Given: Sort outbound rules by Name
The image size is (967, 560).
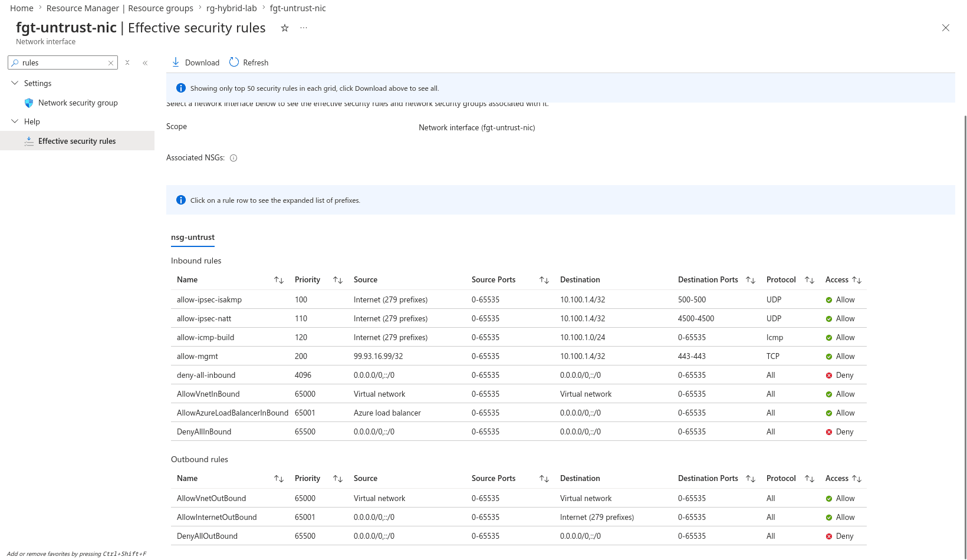Looking at the screenshot, I should (279, 479).
